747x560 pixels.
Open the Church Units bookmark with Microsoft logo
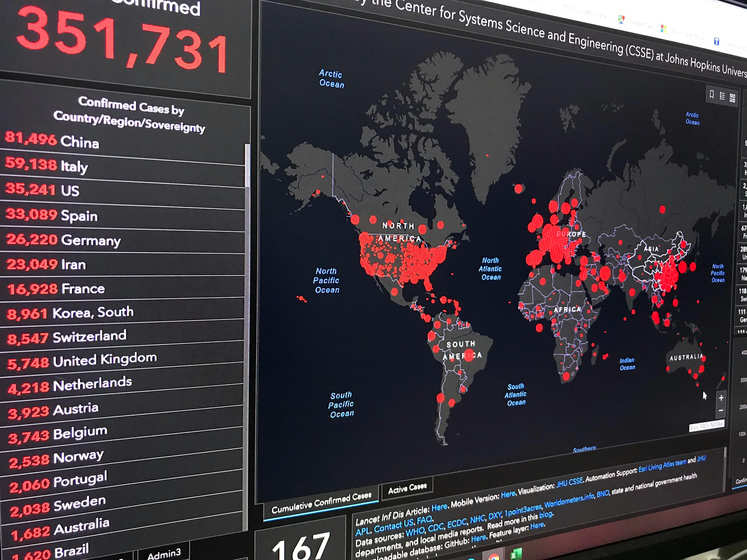(683, 33)
